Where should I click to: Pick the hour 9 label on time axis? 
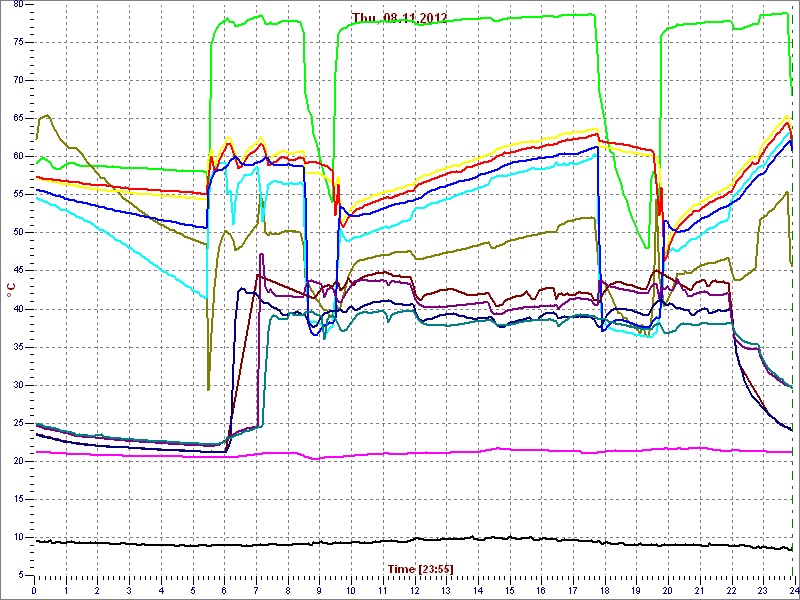click(319, 590)
